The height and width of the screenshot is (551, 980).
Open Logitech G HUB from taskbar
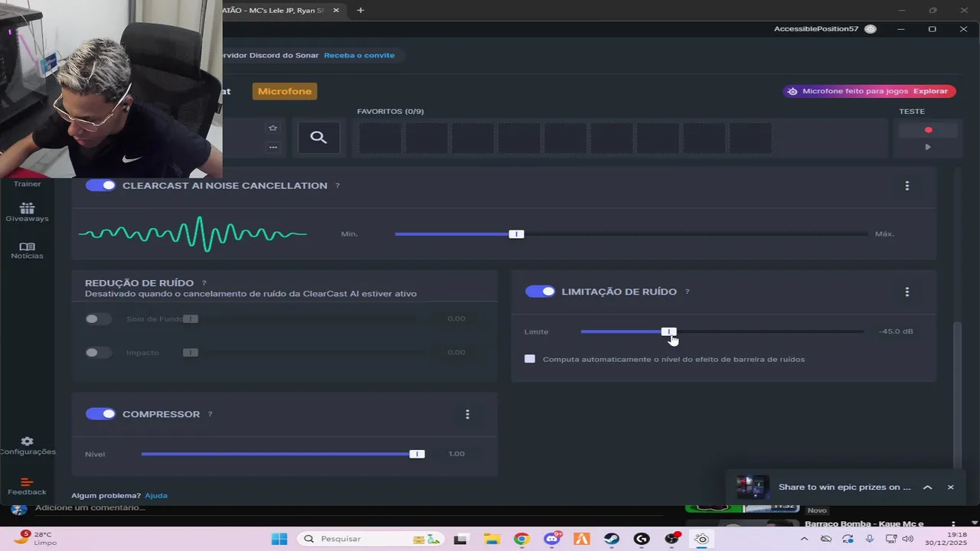click(642, 539)
